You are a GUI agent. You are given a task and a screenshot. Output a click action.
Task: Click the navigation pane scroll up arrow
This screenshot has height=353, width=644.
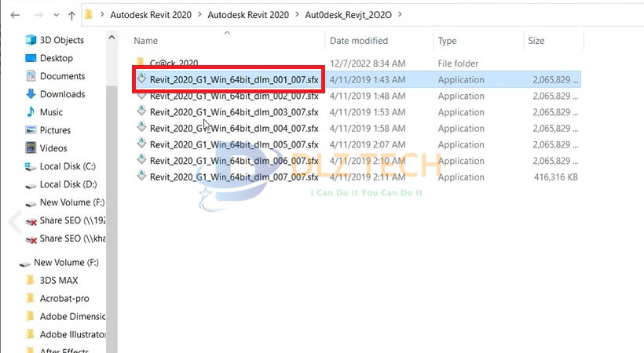[x=112, y=38]
